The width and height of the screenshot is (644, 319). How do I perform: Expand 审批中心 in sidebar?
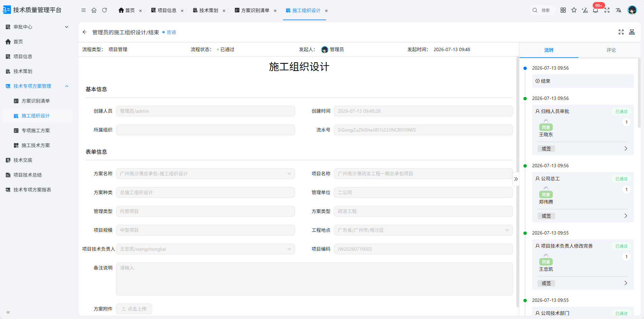pyautogui.click(x=37, y=27)
